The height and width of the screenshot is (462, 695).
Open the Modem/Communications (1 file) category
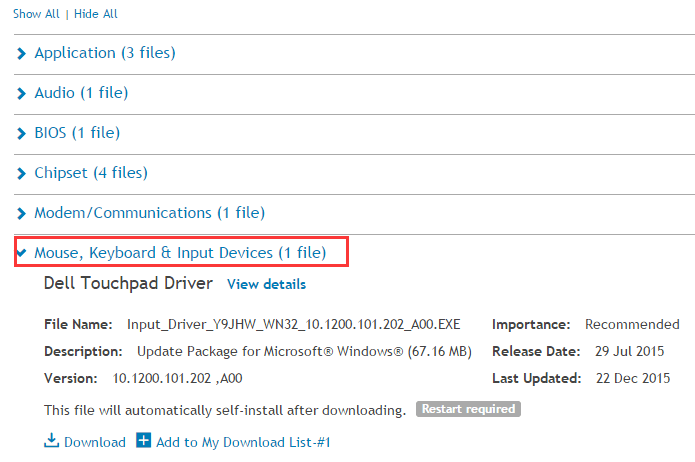150,213
